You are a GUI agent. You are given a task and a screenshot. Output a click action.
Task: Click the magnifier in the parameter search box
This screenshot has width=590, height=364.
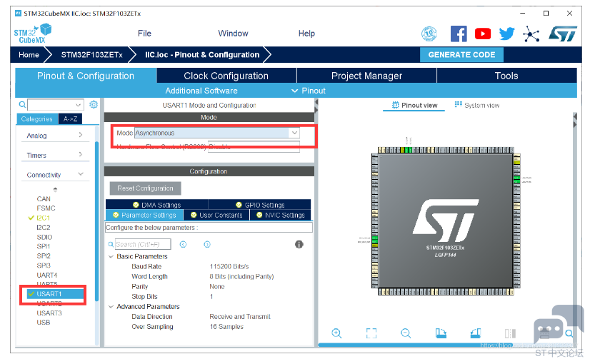point(111,244)
